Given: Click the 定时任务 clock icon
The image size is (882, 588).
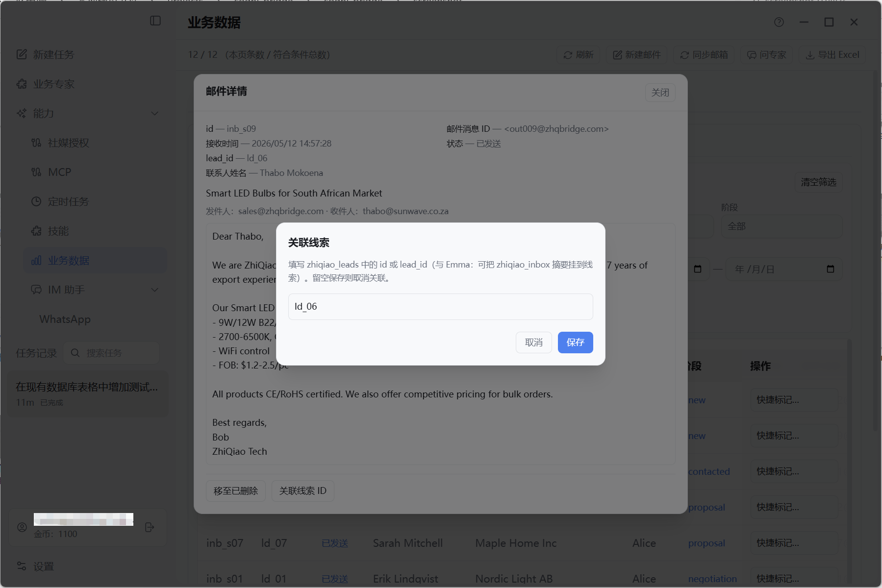Looking at the screenshot, I should 36,201.
